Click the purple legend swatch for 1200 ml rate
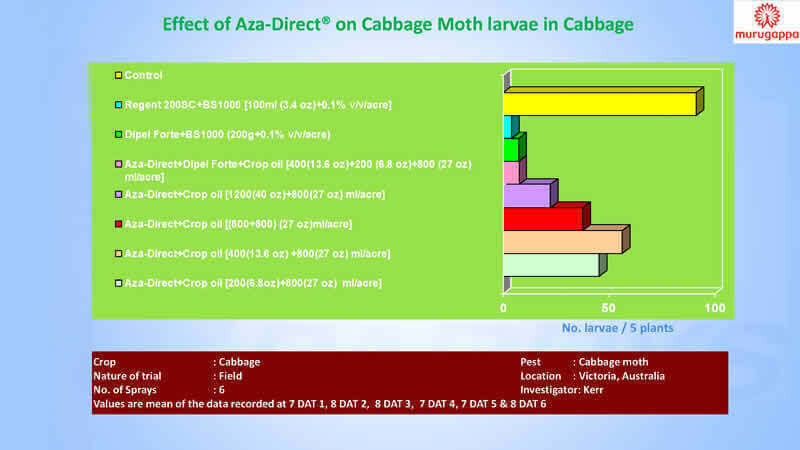The height and width of the screenshot is (450, 800). (118, 193)
